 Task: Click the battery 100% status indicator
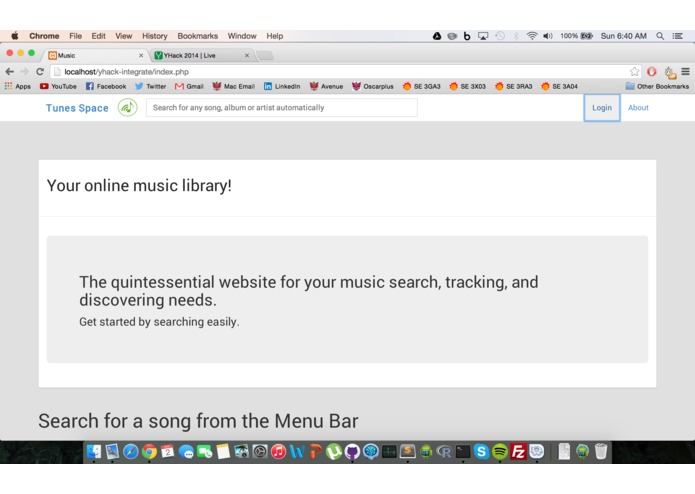(576, 36)
